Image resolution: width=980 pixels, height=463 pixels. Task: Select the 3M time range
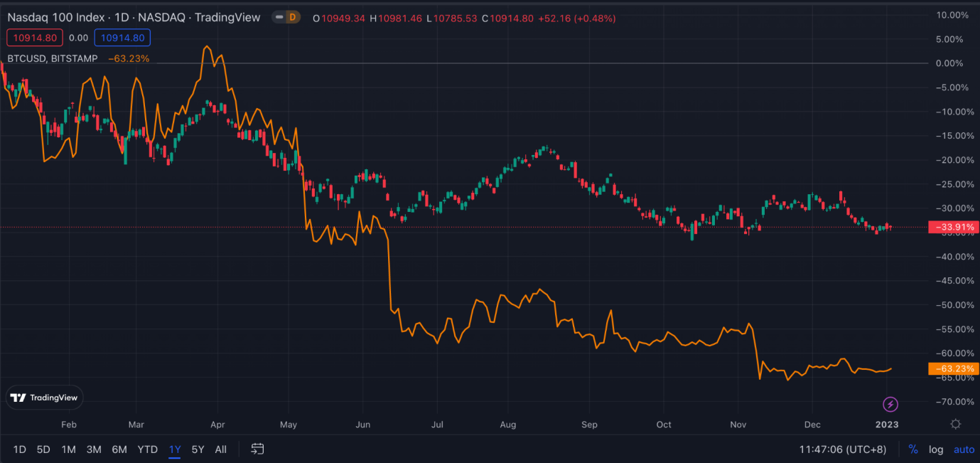pos(94,449)
